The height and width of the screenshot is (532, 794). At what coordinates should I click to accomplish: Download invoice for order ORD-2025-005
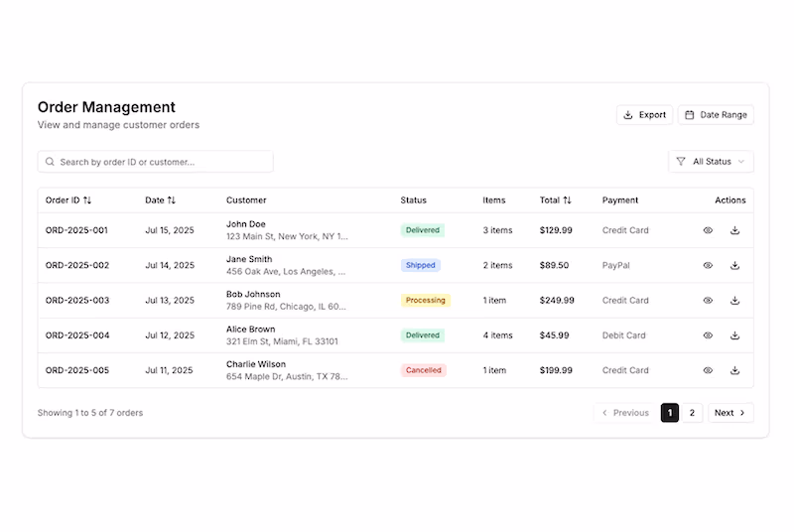click(x=734, y=370)
